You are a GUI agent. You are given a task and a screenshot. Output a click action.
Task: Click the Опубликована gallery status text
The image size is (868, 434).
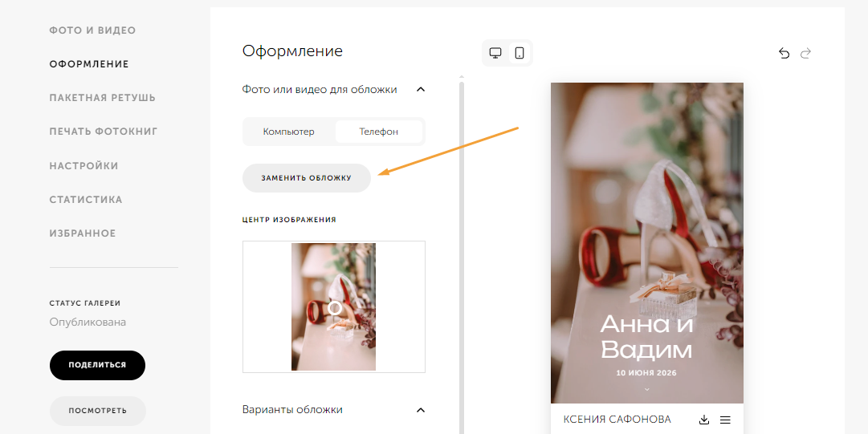[x=88, y=322]
